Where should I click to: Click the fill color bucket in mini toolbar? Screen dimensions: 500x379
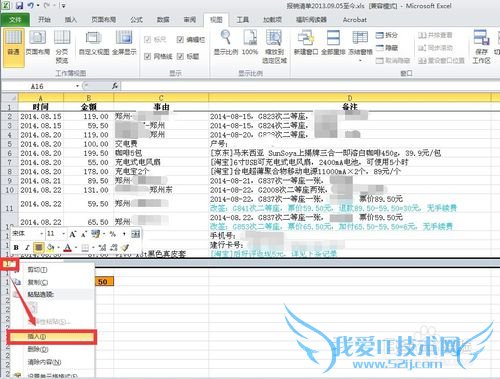50,248
